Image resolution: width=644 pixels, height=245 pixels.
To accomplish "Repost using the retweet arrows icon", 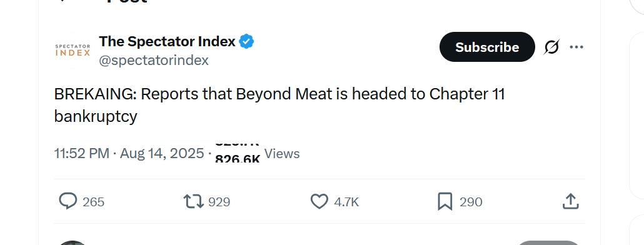I will tap(193, 201).
